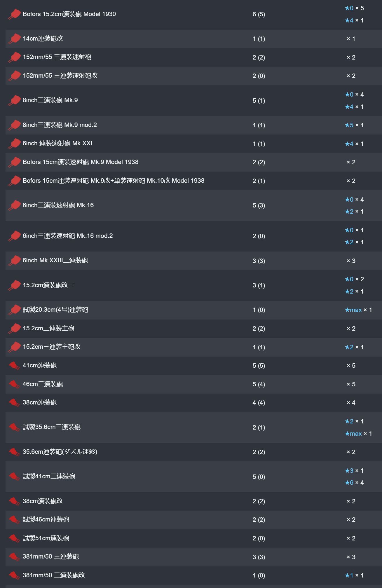This screenshot has height=588, width=382.
Task: Select the 15.2cm三連装主砲改 row name
Action: point(52,347)
